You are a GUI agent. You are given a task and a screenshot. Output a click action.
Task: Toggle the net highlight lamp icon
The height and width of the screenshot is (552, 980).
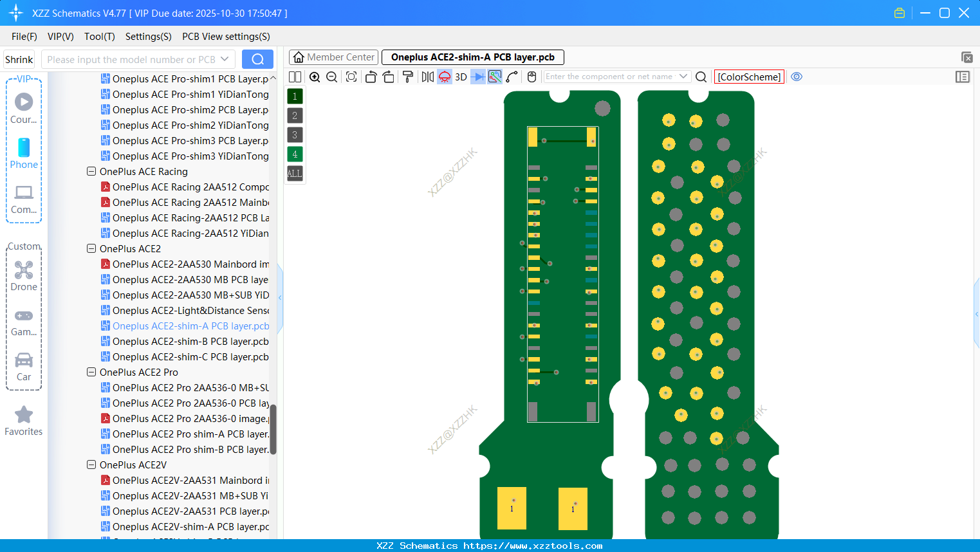pyautogui.click(x=443, y=77)
